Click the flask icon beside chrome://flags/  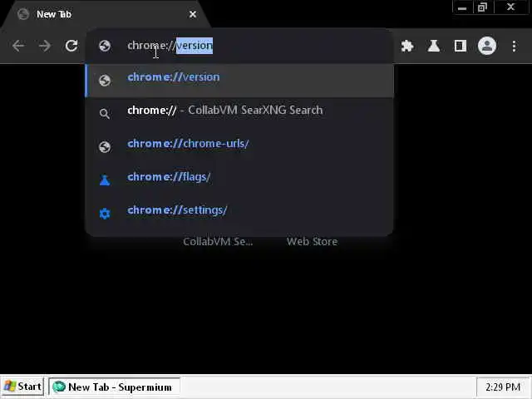pos(105,180)
